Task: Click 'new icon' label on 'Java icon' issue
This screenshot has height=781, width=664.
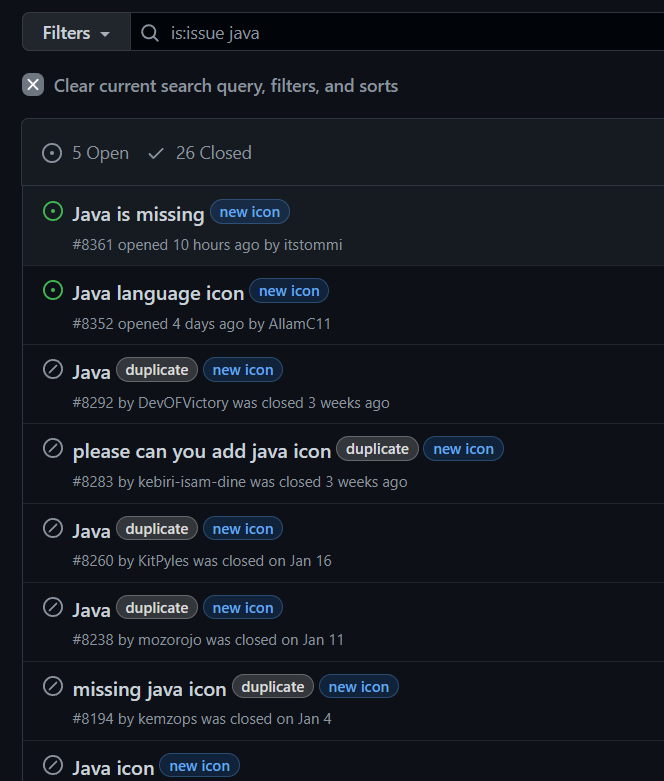Action: point(199,766)
